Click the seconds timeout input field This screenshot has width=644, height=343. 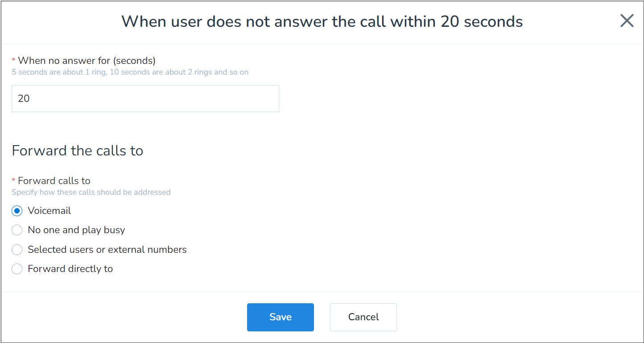(145, 99)
